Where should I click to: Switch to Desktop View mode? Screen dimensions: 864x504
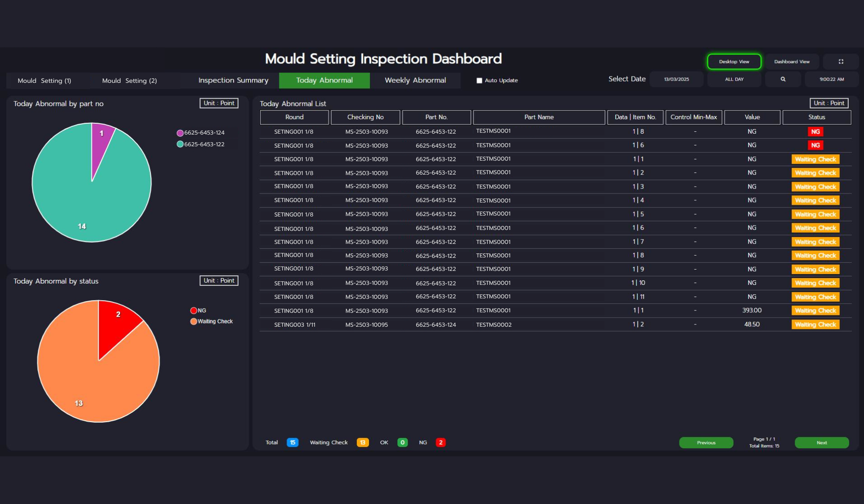[734, 62]
